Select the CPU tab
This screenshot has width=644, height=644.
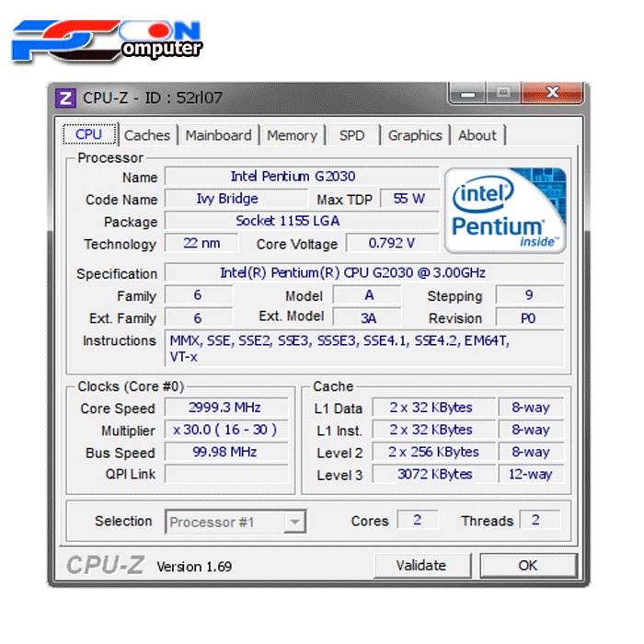89,134
